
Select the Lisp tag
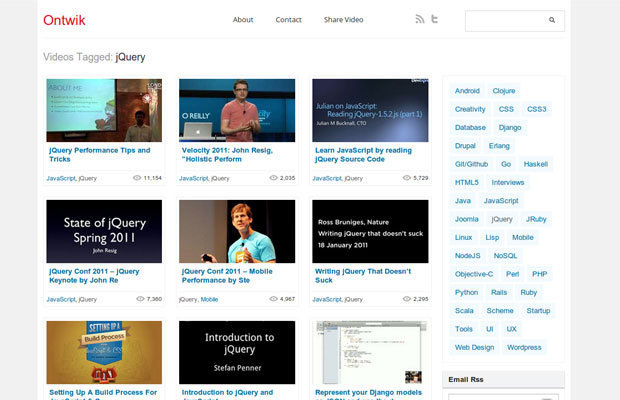tap(492, 237)
